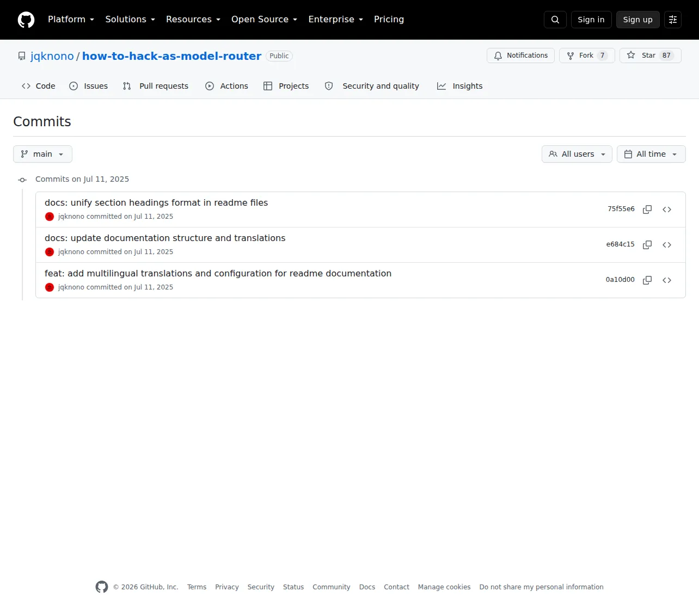Expand the Solutions menu
The image size is (699, 616).
(130, 20)
